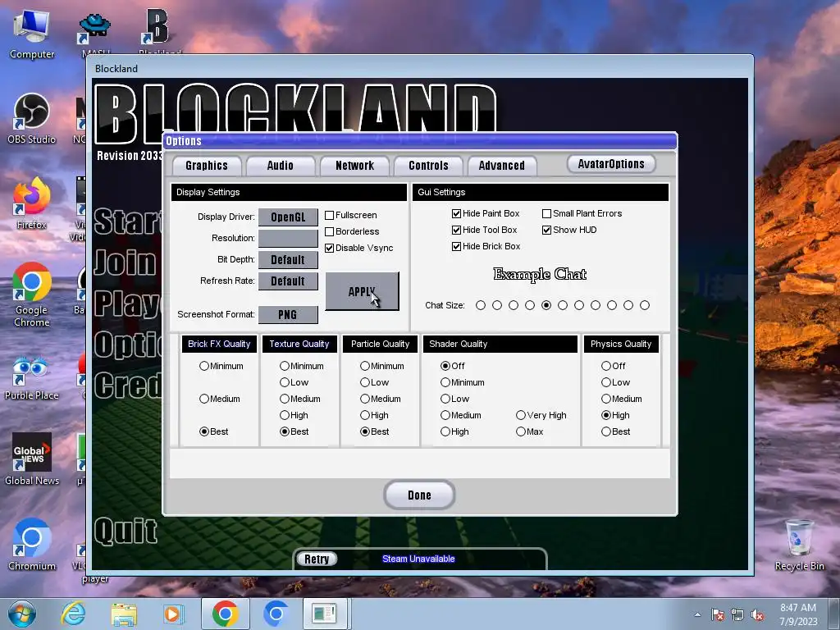Set Physics Quality to Off
The image size is (840, 630).
pyautogui.click(x=606, y=366)
